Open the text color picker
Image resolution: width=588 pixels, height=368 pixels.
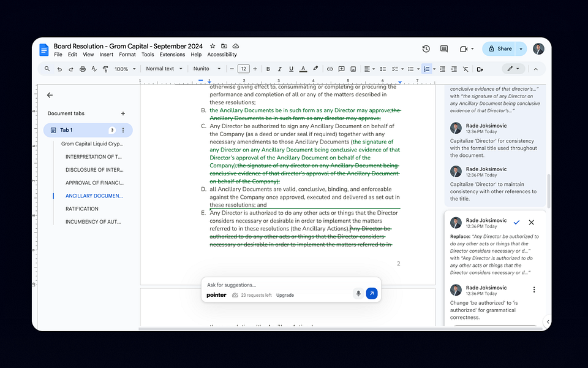(x=303, y=69)
